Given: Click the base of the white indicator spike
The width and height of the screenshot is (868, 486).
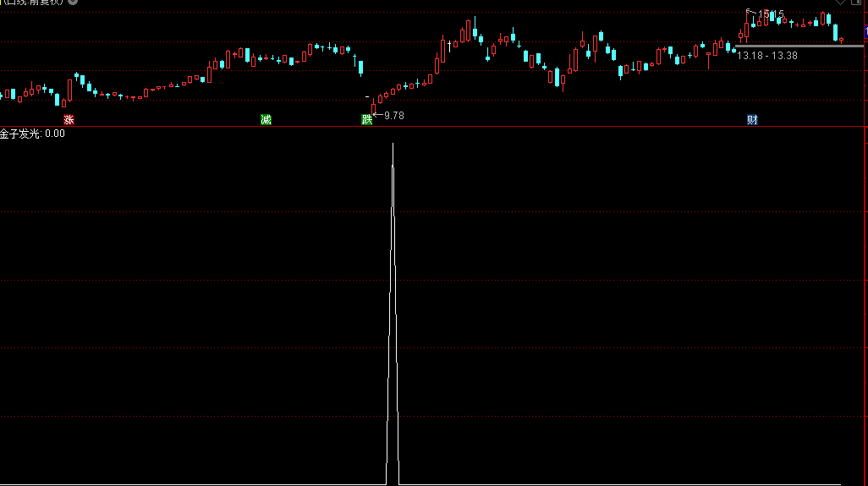Looking at the screenshot, I should point(393,483).
